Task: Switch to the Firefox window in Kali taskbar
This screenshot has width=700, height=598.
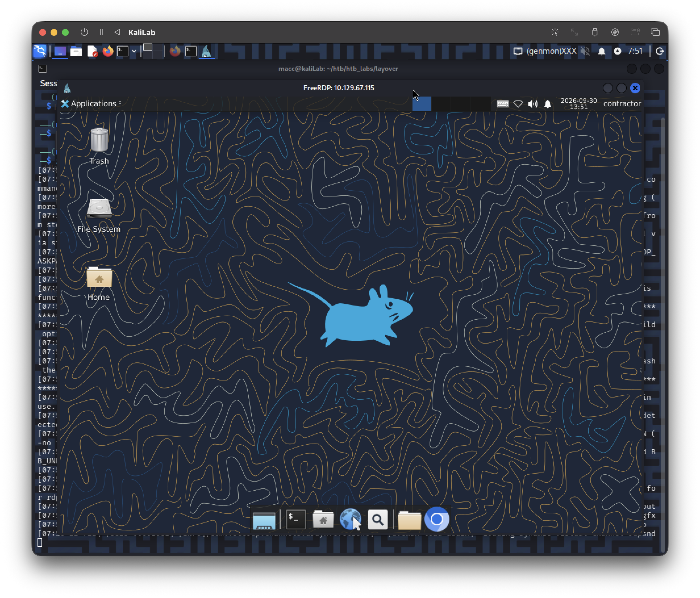Action: [x=175, y=51]
